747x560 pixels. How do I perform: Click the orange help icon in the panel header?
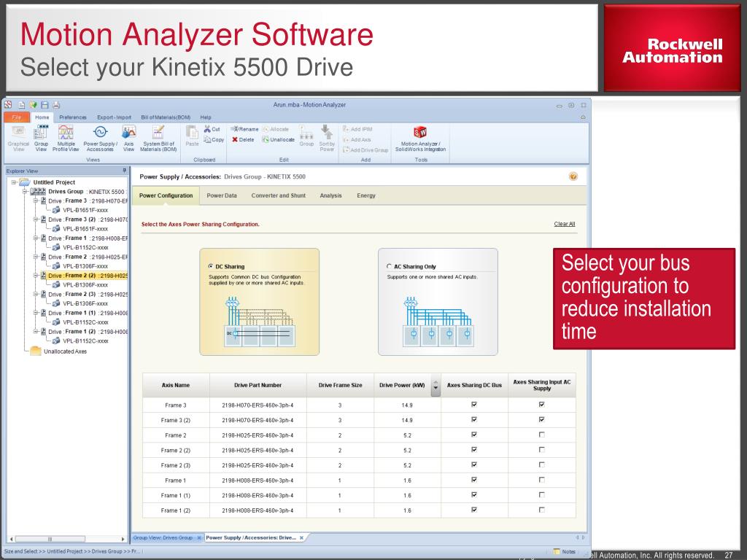click(573, 176)
